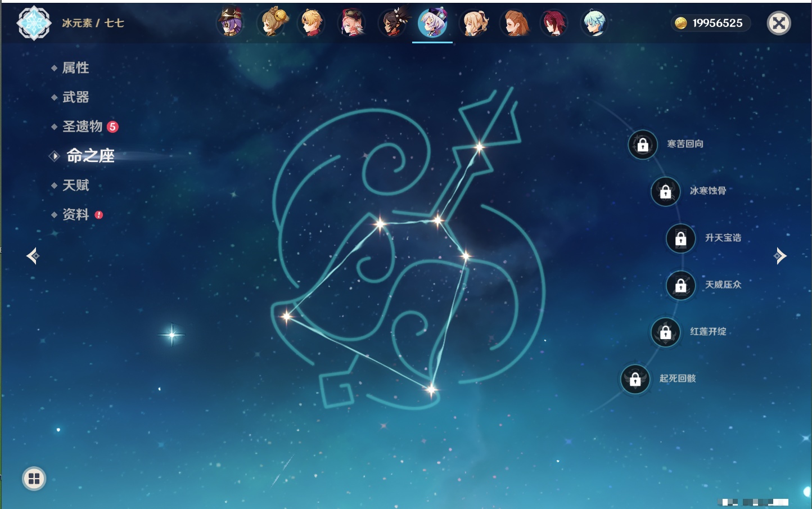Open locked constellation node 起死回骸
This screenshot has height=509, width=812.
pyautogui.click(x=635, y=379)
